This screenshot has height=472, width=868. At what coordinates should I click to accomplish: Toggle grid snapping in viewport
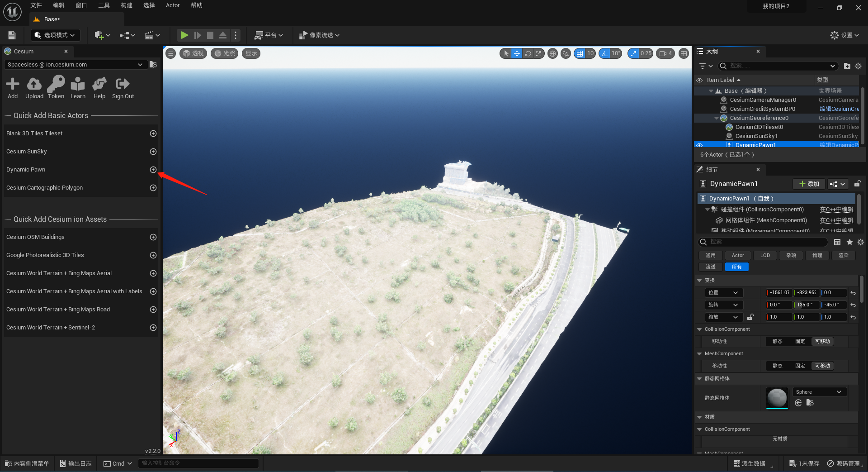(580, 53)
